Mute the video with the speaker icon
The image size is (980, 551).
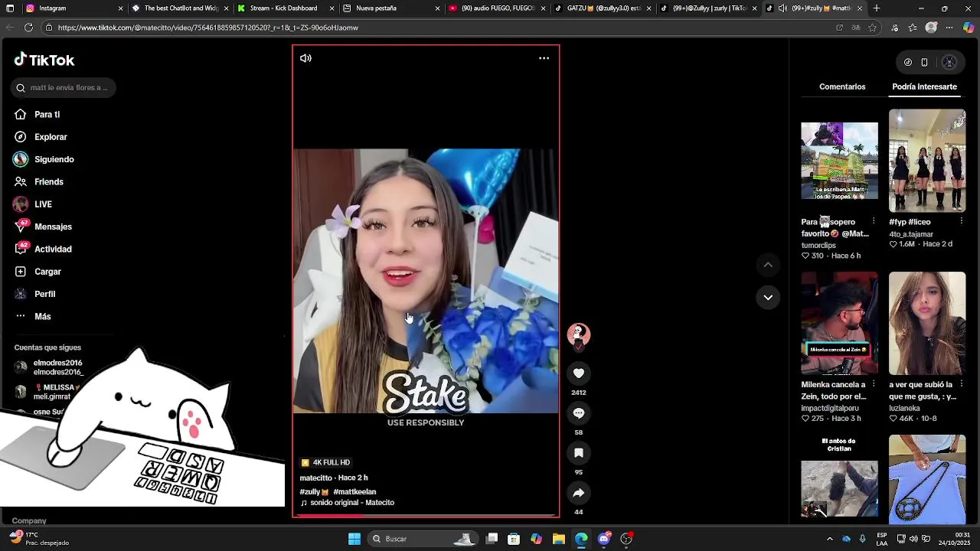[x=305, y=58]
